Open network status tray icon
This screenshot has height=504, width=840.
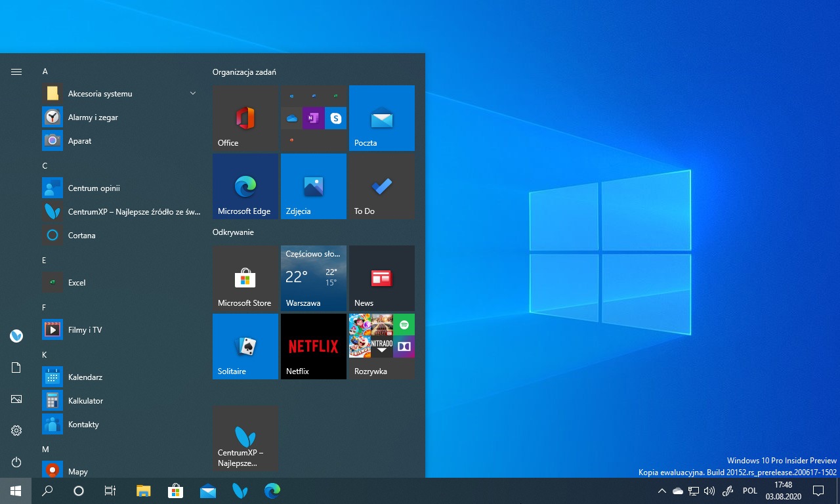click(x=694, y=491)
